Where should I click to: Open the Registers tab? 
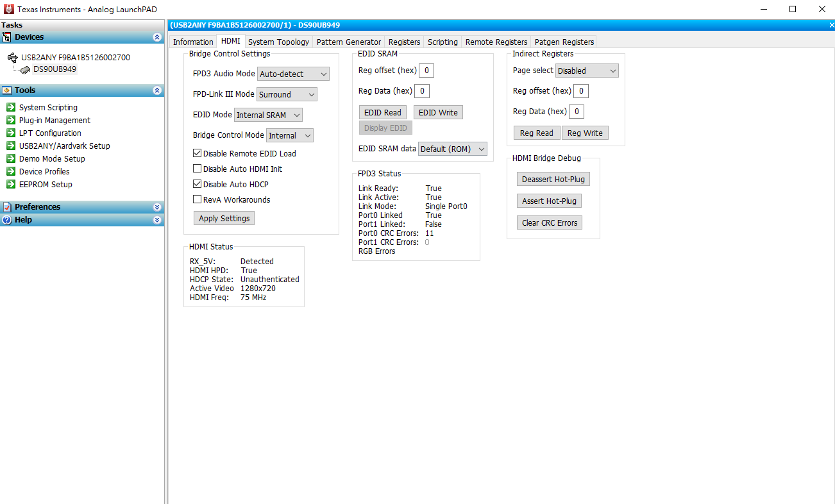click(405, 42)
